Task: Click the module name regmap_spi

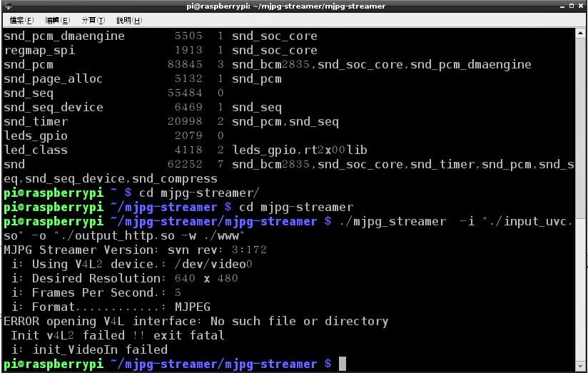Action: (39, 51)
